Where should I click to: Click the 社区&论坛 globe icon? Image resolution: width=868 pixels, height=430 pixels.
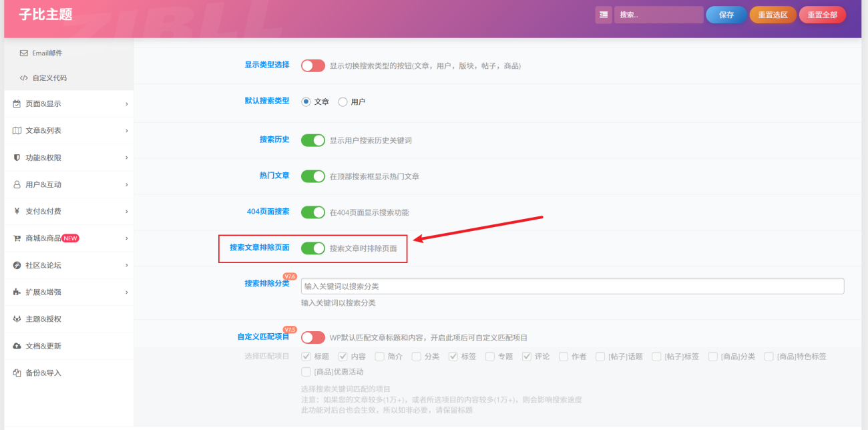(x=16, y=265)
